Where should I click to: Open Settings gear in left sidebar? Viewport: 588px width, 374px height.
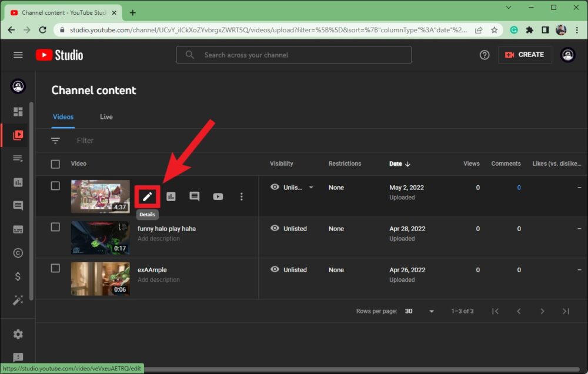click(18, 334)
